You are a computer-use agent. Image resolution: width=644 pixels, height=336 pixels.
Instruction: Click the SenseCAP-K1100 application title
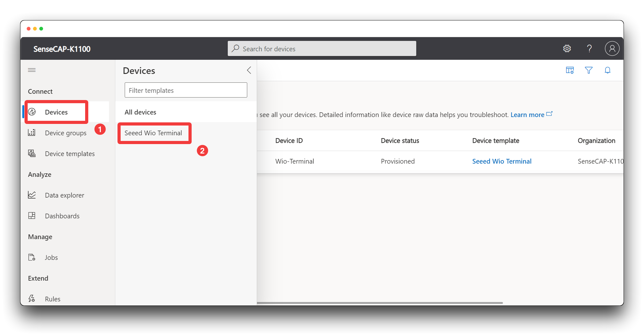(62, 49)
